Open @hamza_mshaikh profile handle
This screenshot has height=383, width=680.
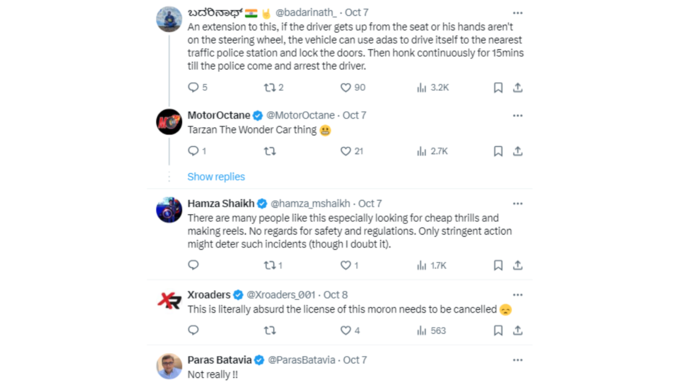[x=310, y=203]
